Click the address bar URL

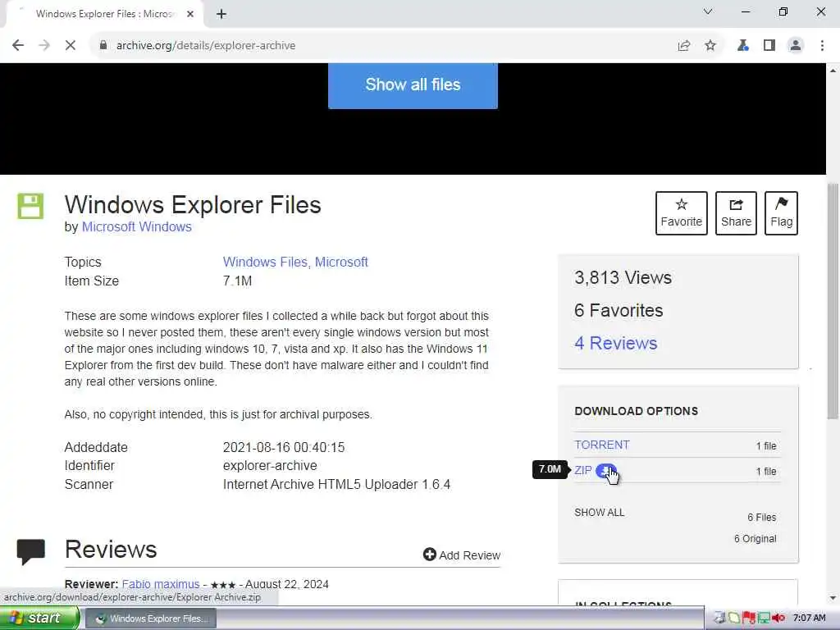point(206,46)
